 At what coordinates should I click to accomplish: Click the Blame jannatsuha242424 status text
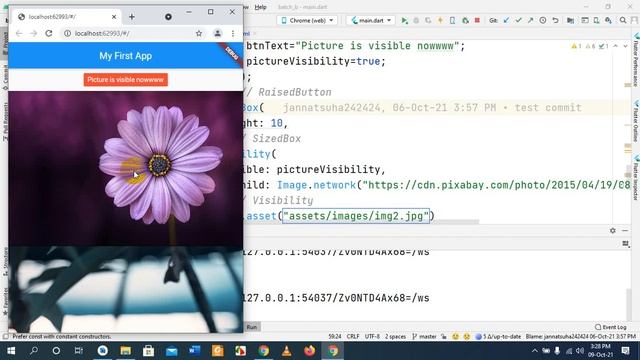[581, 337]
